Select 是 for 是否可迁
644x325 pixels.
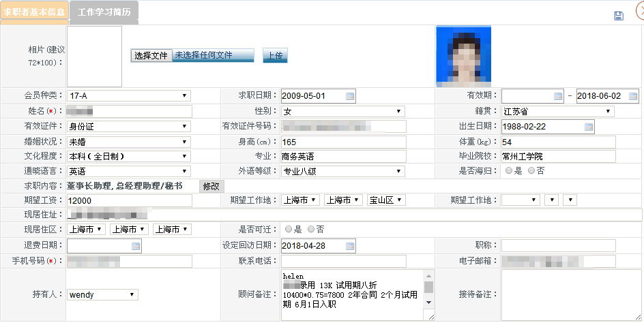289,230
